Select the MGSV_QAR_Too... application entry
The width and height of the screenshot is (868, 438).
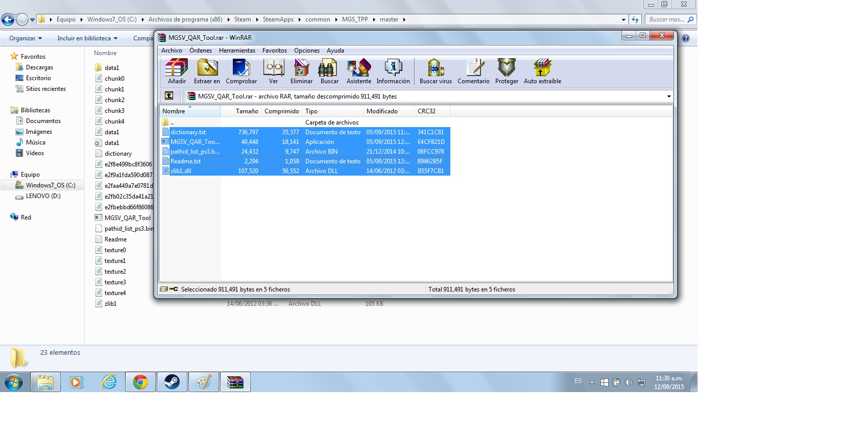[x=195, y=142]
